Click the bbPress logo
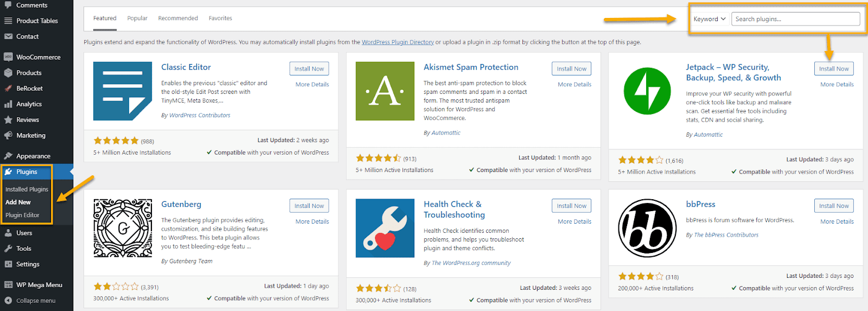 [x=647, y=228]
